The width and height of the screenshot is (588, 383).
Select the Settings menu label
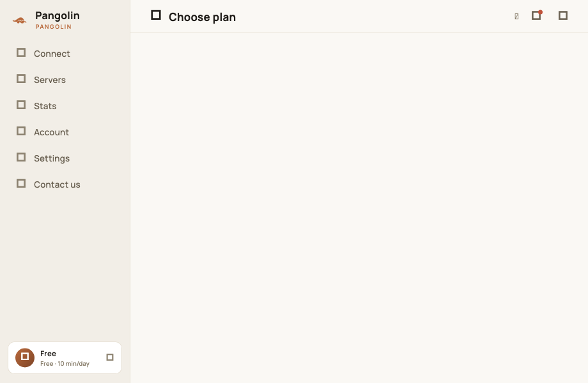pyautogui.click(x=52, y=158)
